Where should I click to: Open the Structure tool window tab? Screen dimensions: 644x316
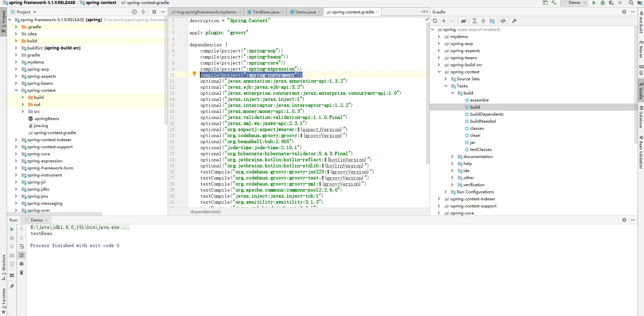click(4, 267)
